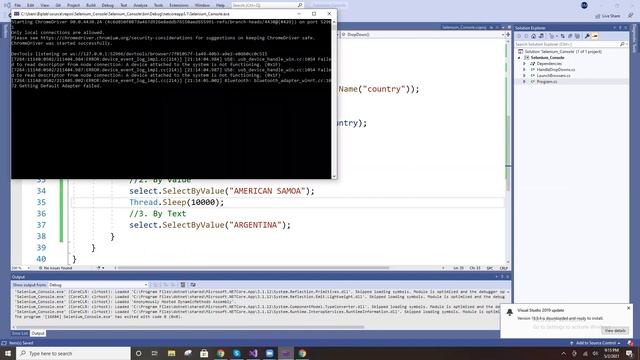Viewport: 640px width, 360px height.
Task: Expand the LaunchBrowsers.cs node
Action: 524,76
